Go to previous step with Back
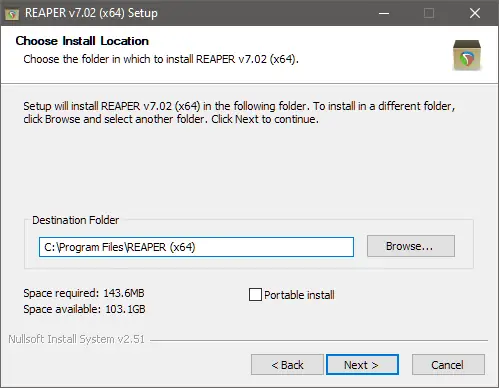Screen dimensions: 499x388 coord(287,365)
